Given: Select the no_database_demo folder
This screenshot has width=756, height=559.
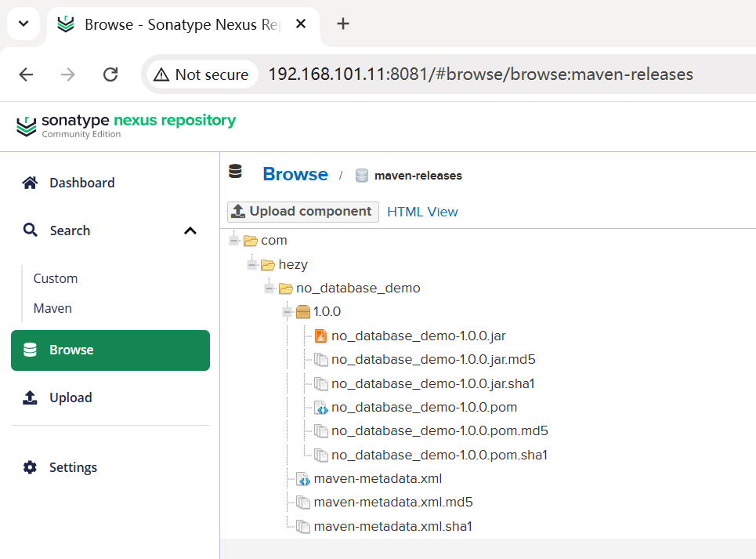Looking at the screenshot, I should click(358, 288).
